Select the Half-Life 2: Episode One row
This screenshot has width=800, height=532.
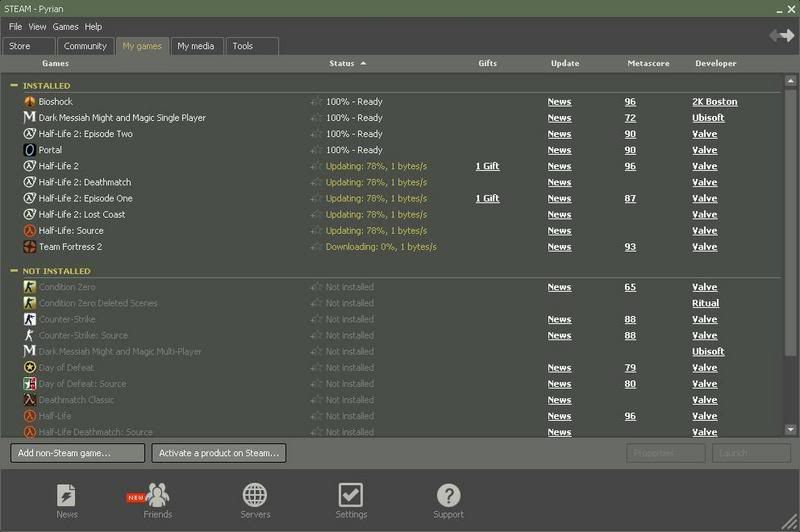point(395,198)
